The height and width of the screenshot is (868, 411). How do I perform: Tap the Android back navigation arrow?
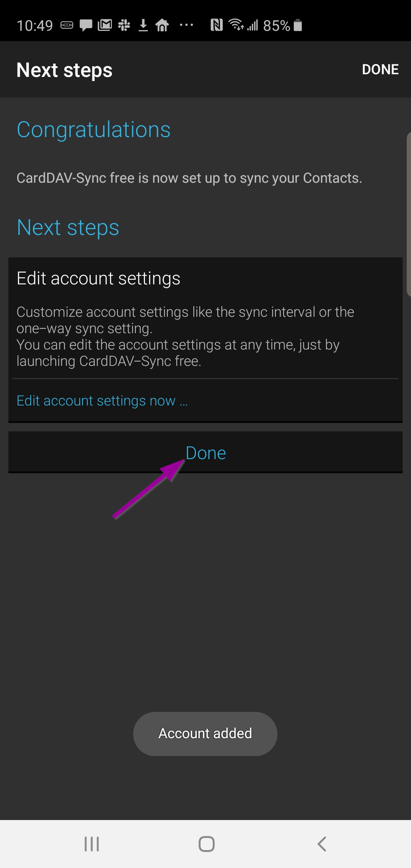tap(322, 844)
